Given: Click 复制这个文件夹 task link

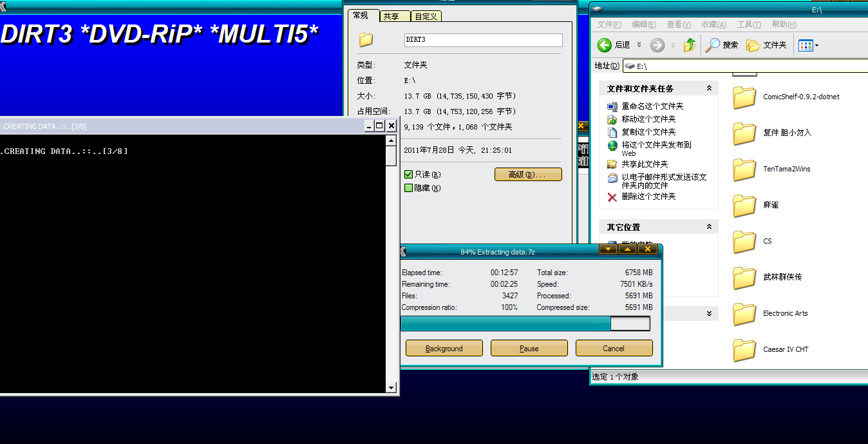Looking at the screenshot, I should coord(648,132).
